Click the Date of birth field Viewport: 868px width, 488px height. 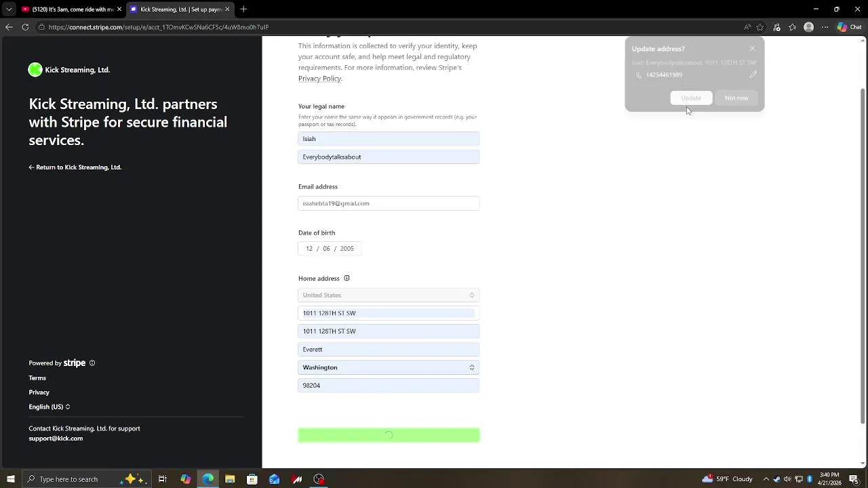coord(330,249)
